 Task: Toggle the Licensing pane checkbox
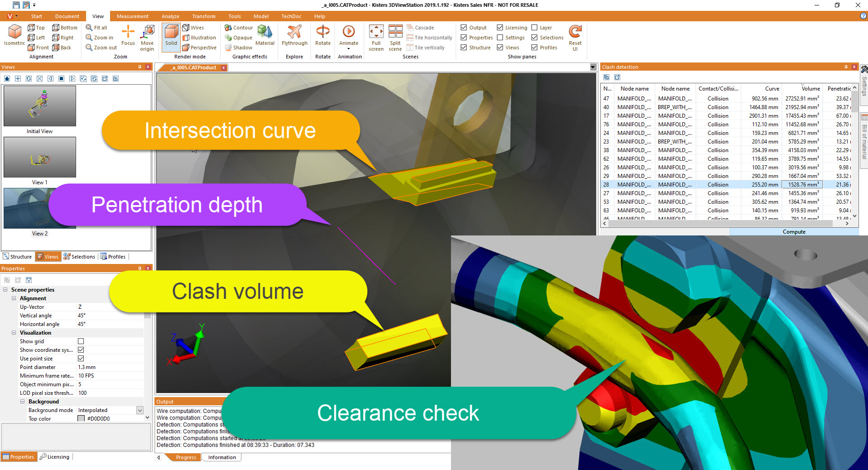pos(500,28)
